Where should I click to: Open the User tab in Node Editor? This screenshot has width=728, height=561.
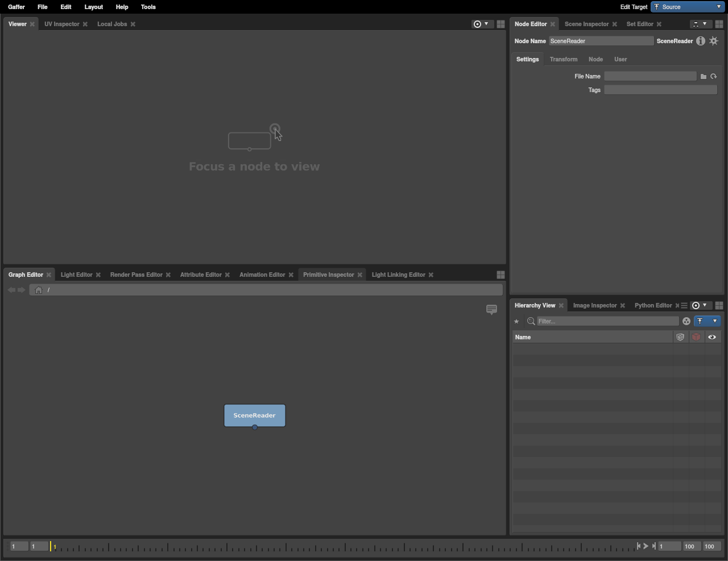click(621, 59)
